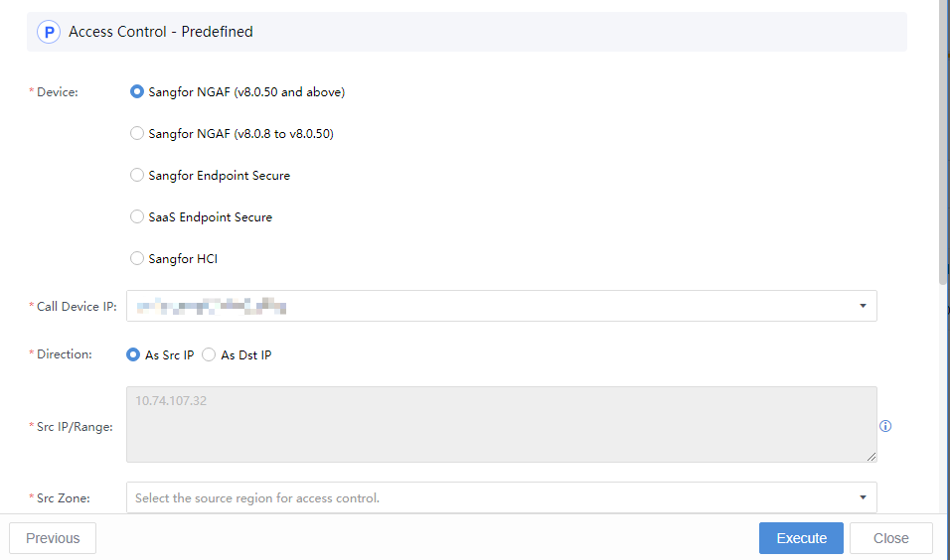Image resolution: width=950 pixels, height=560 pixels.
Task: Go back with the Previous button
Action: click(x=53, y=538)
